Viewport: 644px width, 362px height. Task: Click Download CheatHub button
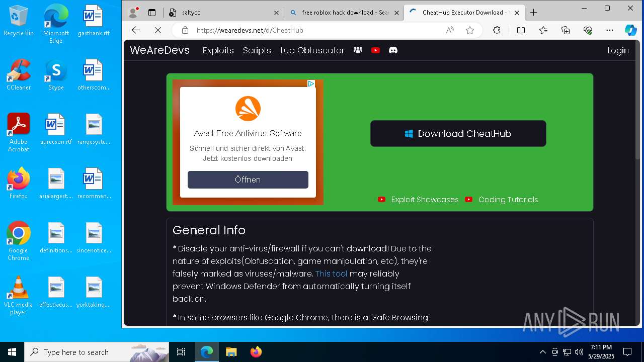click(458, 133)
